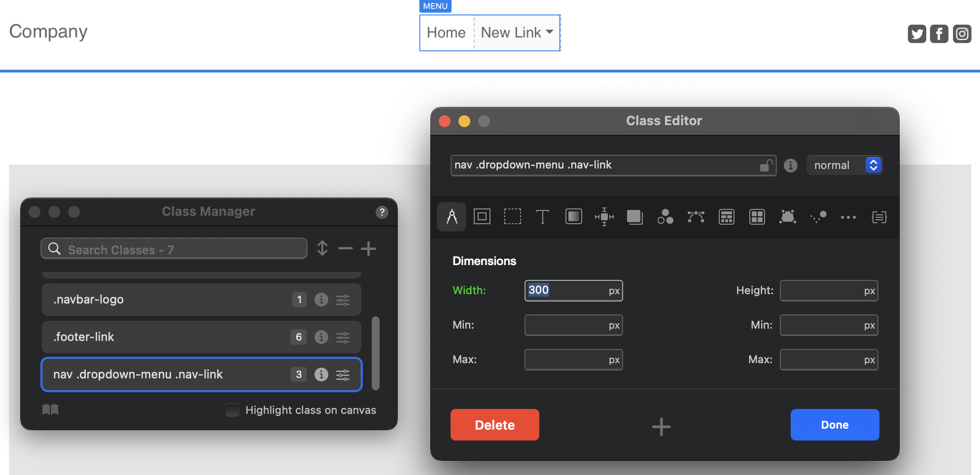Click the Class Manager list scrollbar
Image resolution: width=980 pixels, height=475 pixels.
(376, 353)
